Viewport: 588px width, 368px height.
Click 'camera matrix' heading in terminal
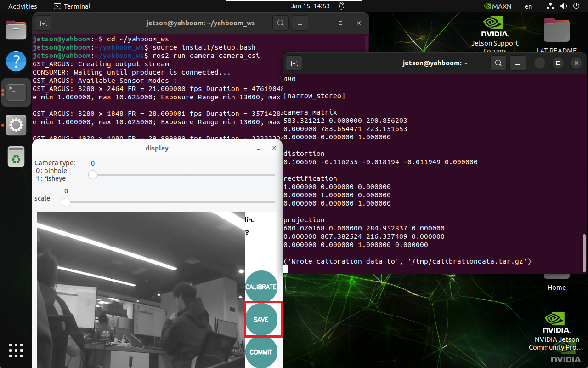(310, 112)
